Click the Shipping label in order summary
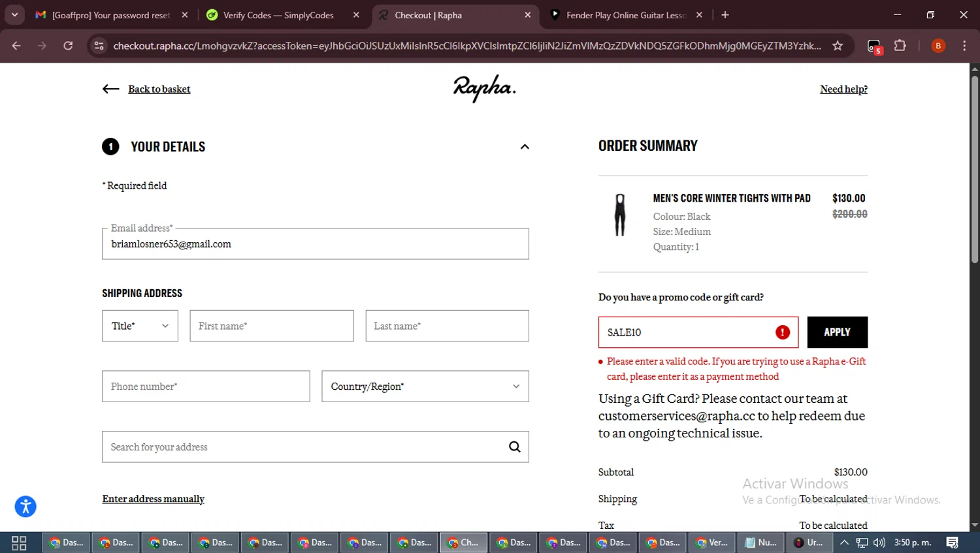This screenshot has width=980, height=553. click(617, 499)
